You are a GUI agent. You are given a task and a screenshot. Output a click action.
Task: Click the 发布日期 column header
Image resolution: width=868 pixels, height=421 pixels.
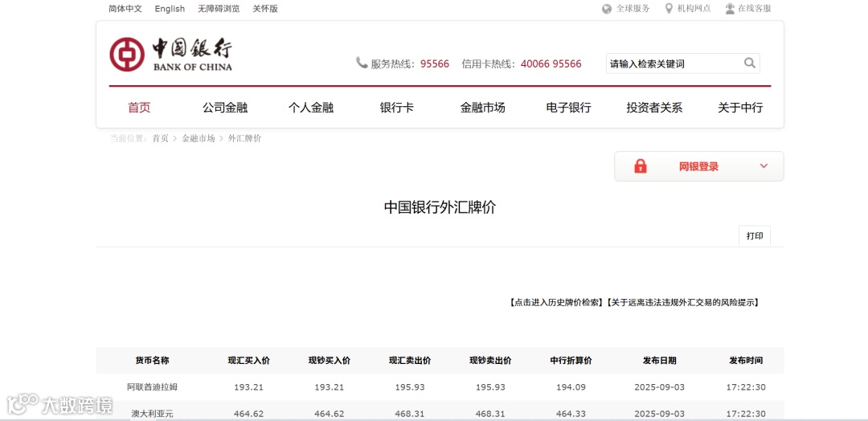coord(659,360)
